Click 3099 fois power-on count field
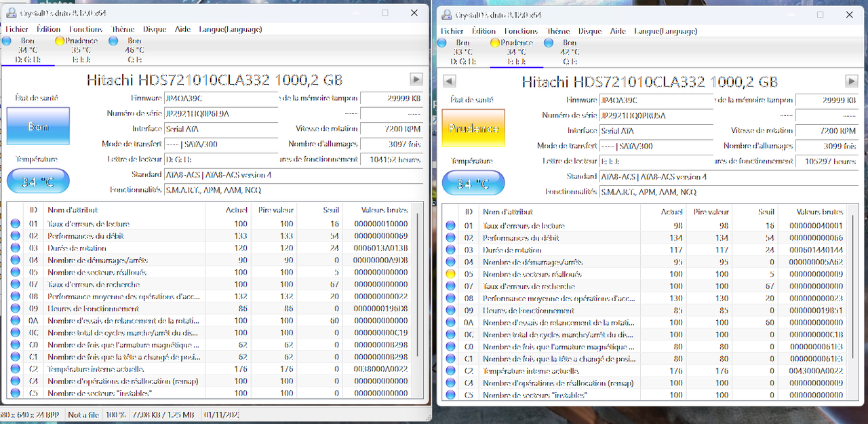Screen dimensions: 868x424 [827, 146]
